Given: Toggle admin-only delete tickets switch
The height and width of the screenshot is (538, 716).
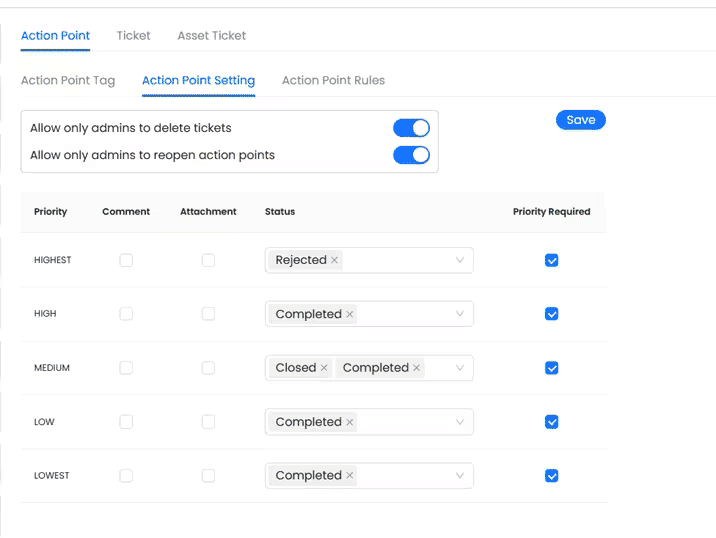Looking at the screenshot, I should click(411, 128).
